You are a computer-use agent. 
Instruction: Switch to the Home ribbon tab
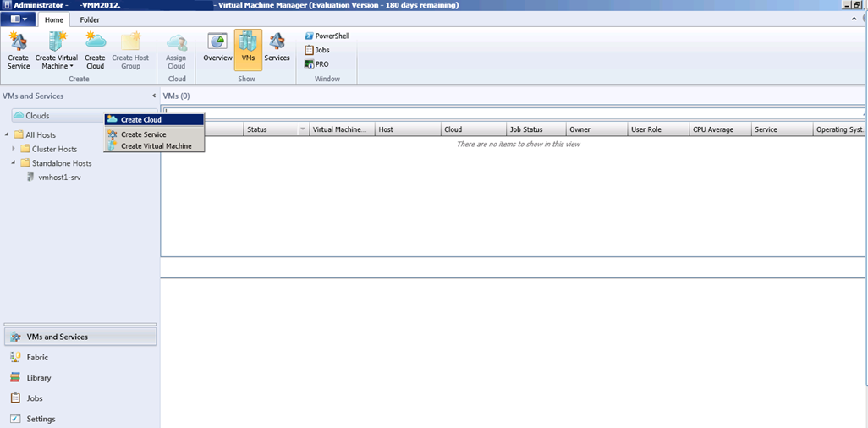[x=53, y=20]
